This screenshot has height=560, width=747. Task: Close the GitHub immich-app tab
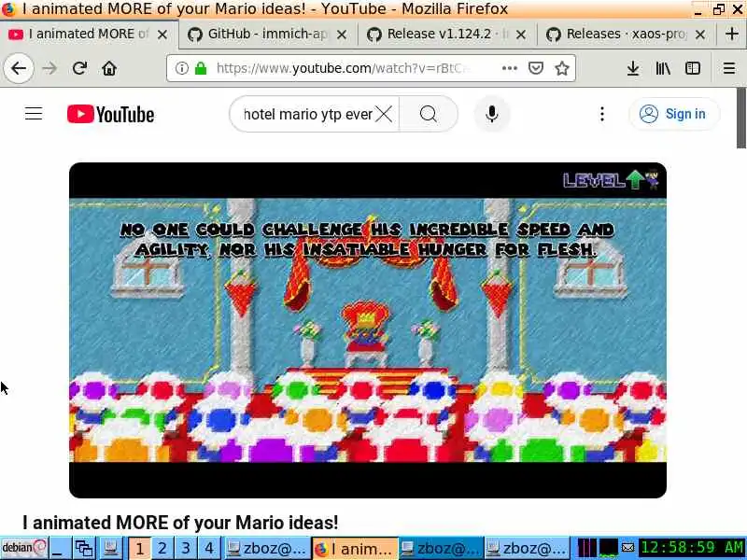pyautogui.click(x=342, y=35)
